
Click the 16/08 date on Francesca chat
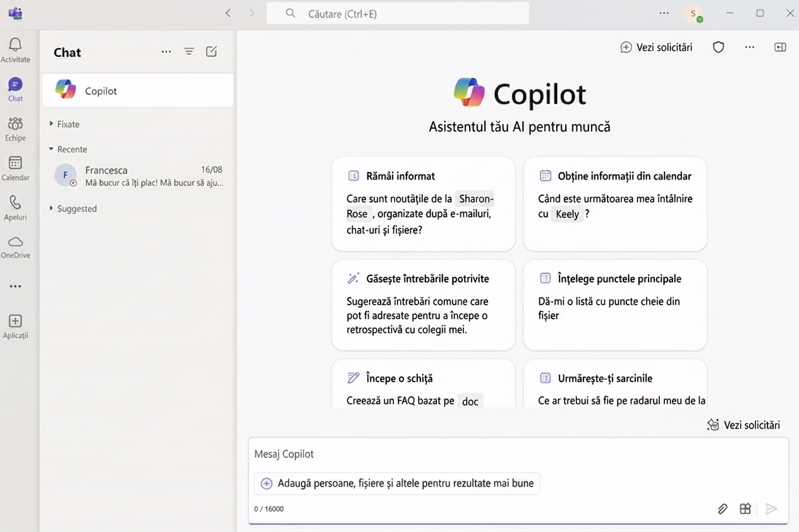(x=212, y=170)
